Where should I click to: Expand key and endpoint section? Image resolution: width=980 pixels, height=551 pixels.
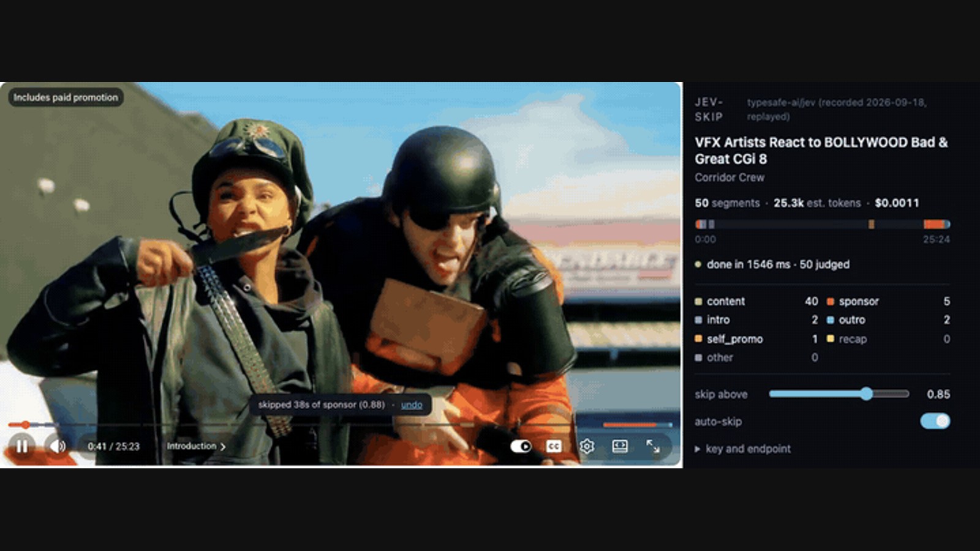tap(742, 449)
